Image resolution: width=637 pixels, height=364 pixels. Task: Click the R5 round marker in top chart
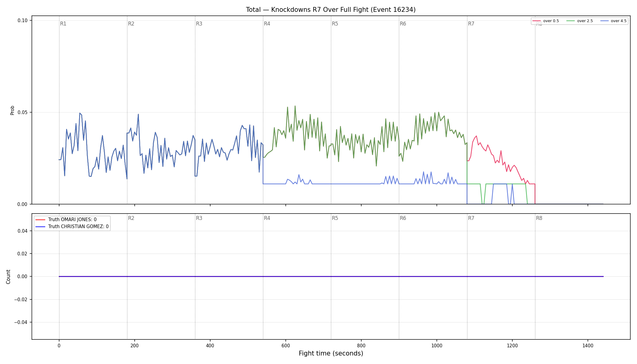click(x=335, y=24)
